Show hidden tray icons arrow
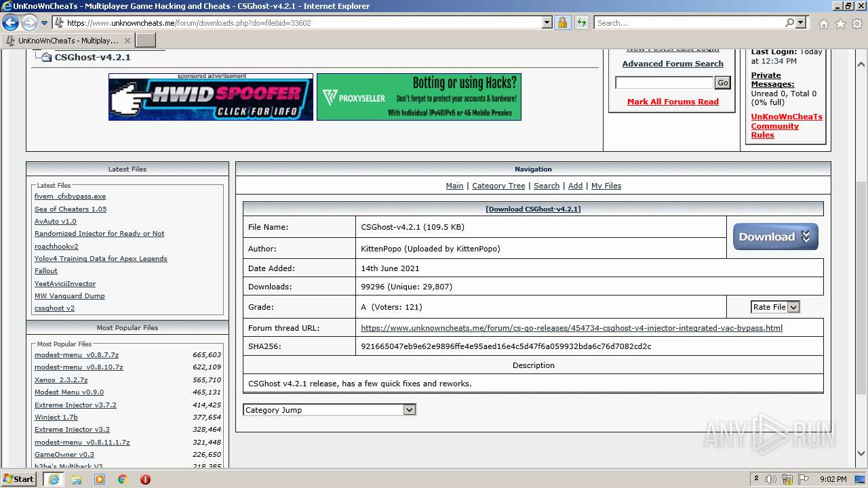This screenshot has height=488, width=868. pyautogui.click(x=756, y=479)
